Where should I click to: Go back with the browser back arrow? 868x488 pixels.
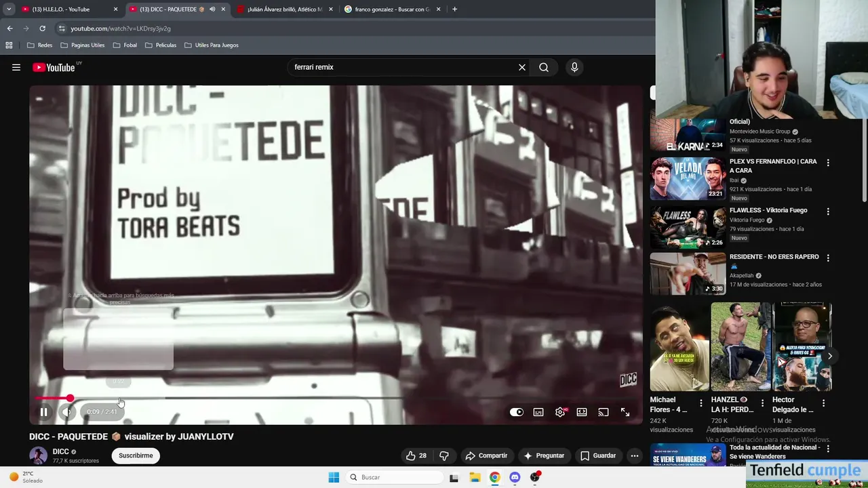click(9, 28)
